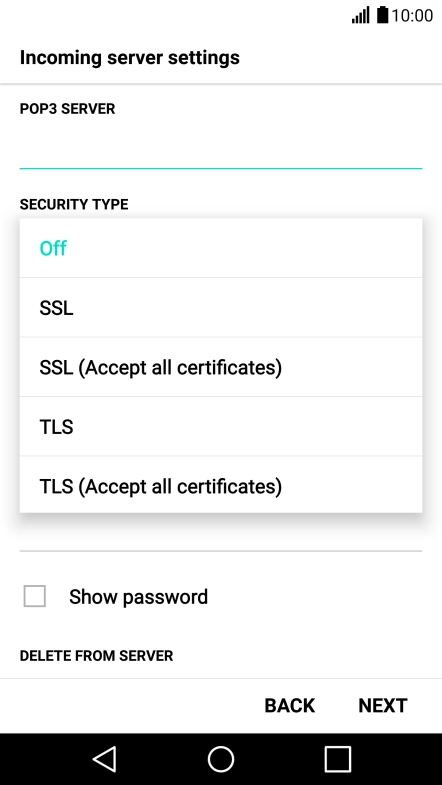The width and height of the screenshot is (442, 785).
Task: Choose TLS (Accept all certificates) entry
Action: 221,486
